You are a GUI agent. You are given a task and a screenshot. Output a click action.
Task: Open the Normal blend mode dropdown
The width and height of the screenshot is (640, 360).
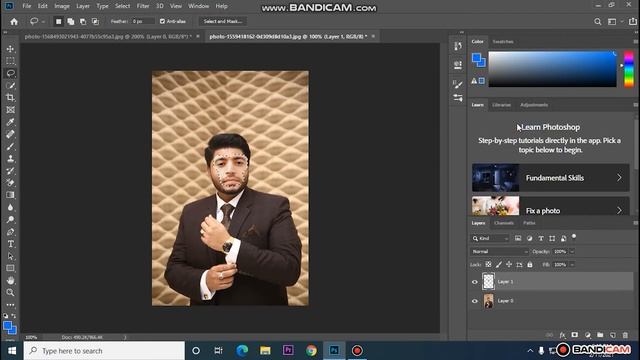tap(499, 251)
